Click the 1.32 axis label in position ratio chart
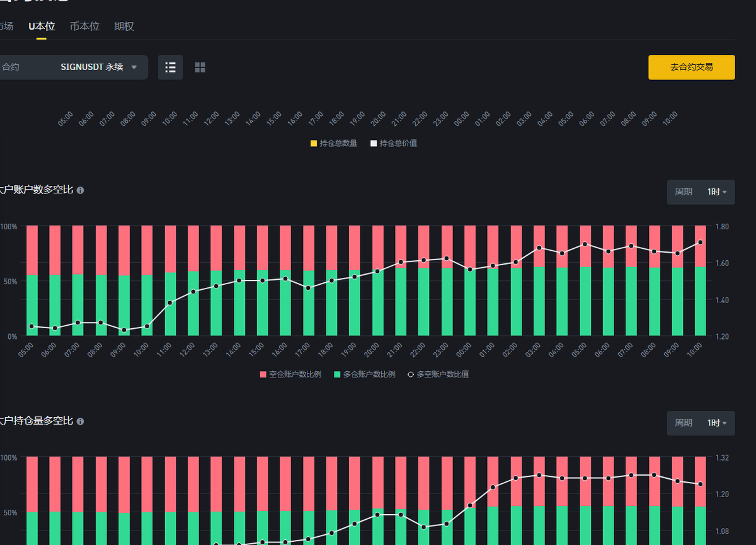 pyautogui.click(x=723, y=457)
